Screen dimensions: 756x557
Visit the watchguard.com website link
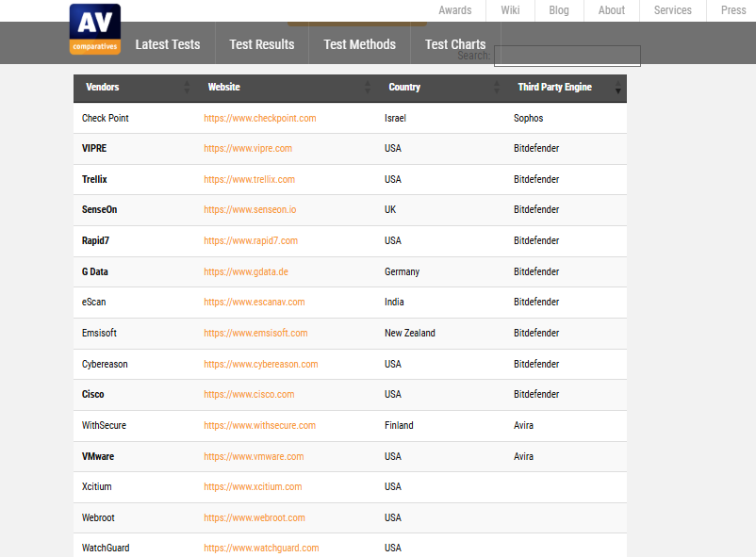[x=261, y=549]
